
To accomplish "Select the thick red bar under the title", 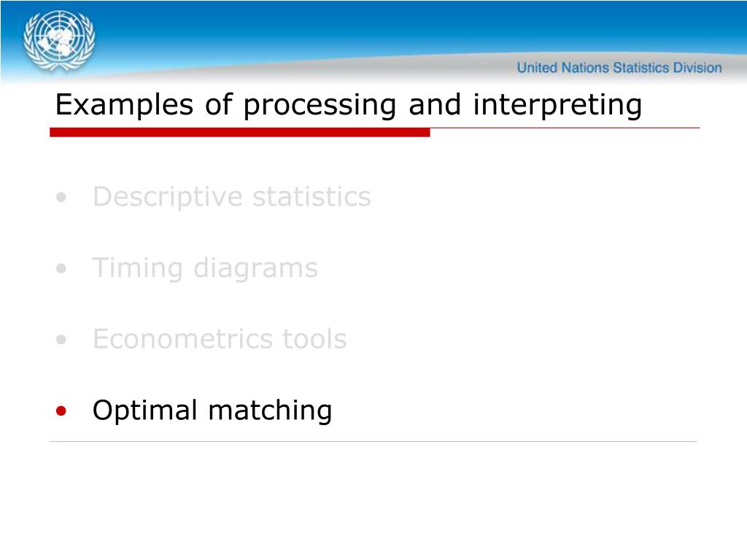I will click(239, 133).
